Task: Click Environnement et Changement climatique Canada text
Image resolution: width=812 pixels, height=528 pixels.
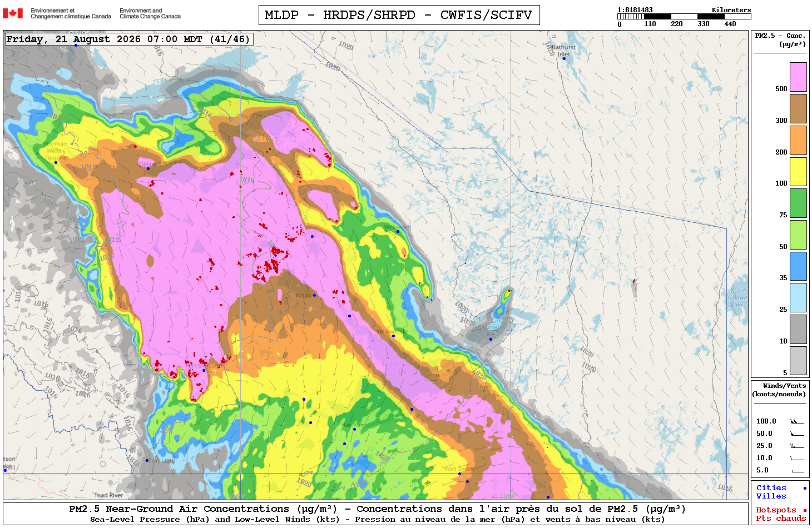Action: coord(71,13)
